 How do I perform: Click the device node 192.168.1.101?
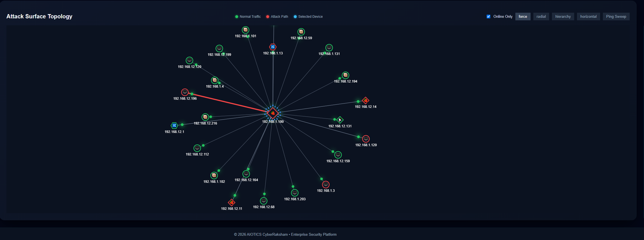point(246,30)
